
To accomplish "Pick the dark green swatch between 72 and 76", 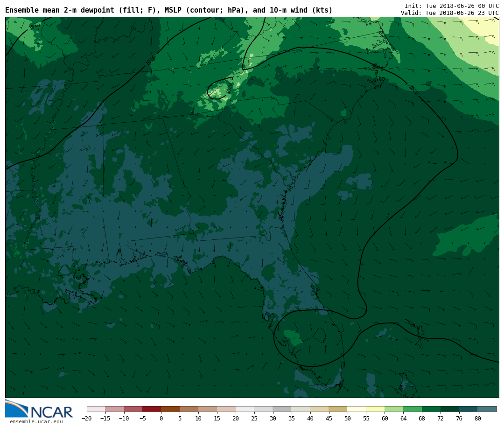I will [450, 409].
